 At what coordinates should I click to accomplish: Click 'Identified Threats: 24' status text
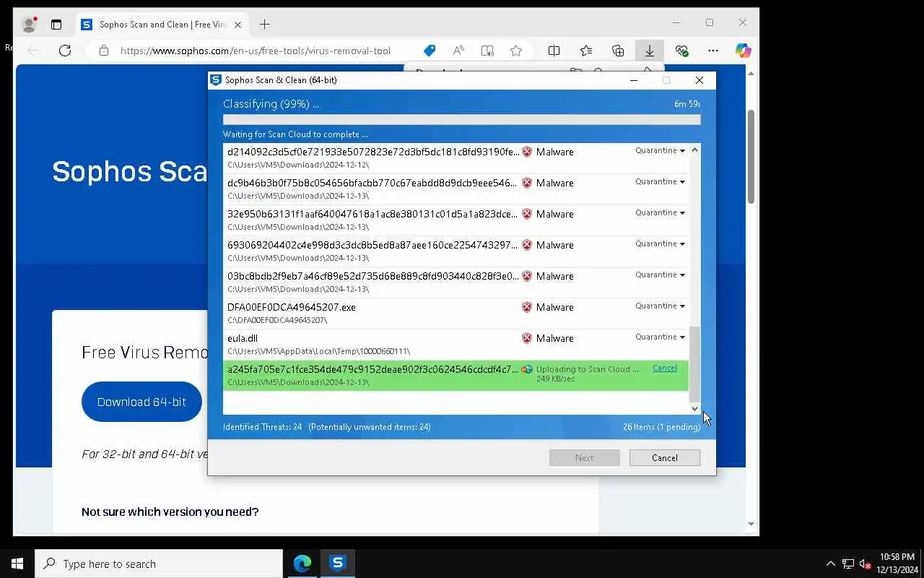click(x=263, y=427)
